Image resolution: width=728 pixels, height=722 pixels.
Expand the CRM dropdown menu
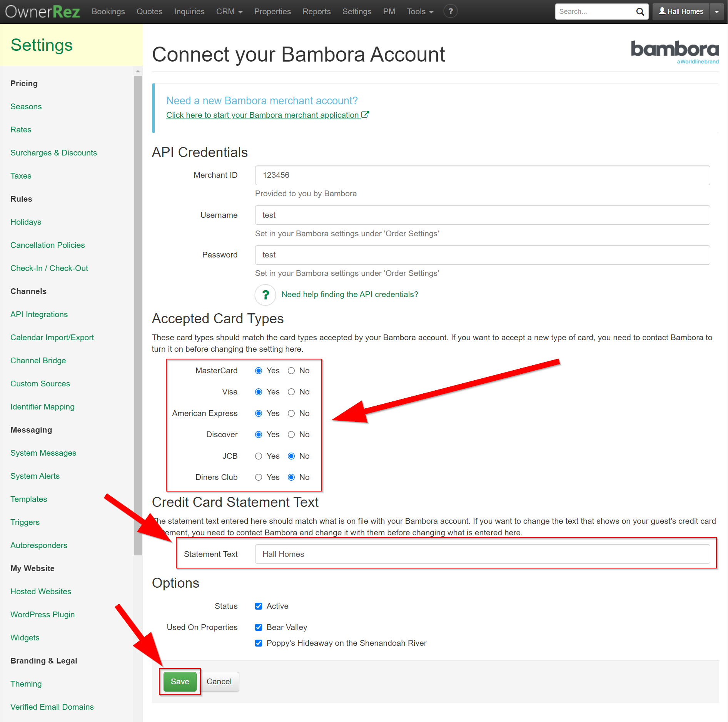(229, 12)
